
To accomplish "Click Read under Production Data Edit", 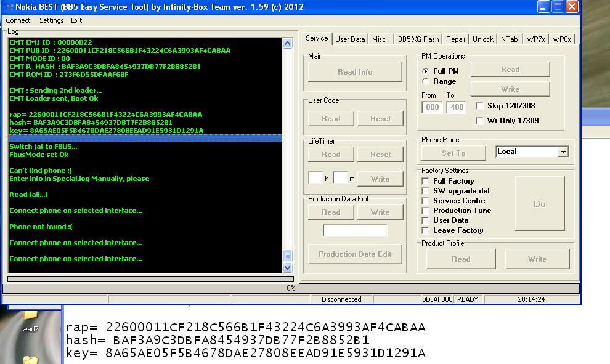I will click(x=331, y=212).
